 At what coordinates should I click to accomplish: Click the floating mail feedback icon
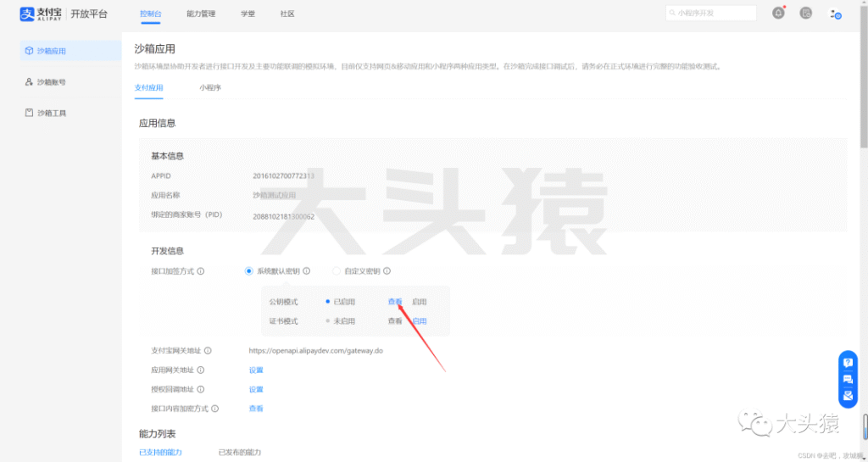coord(848,396)
